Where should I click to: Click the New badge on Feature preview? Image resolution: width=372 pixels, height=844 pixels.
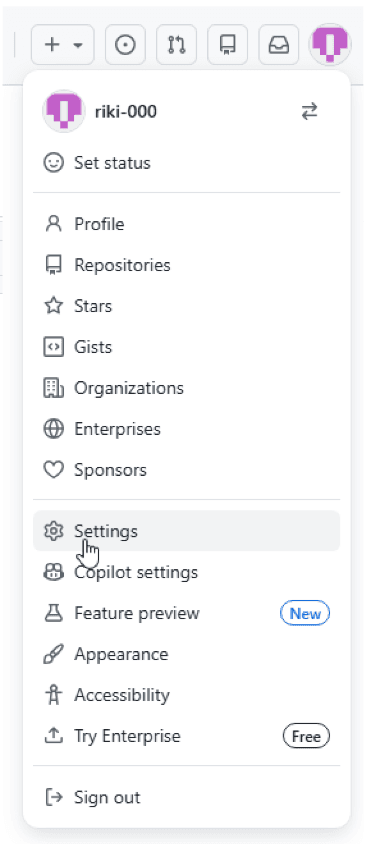coord(305,613)
